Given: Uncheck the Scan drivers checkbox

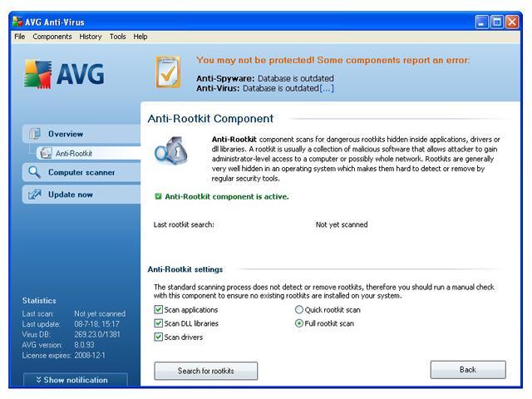Looking at the screenshot, I should 159,337.
